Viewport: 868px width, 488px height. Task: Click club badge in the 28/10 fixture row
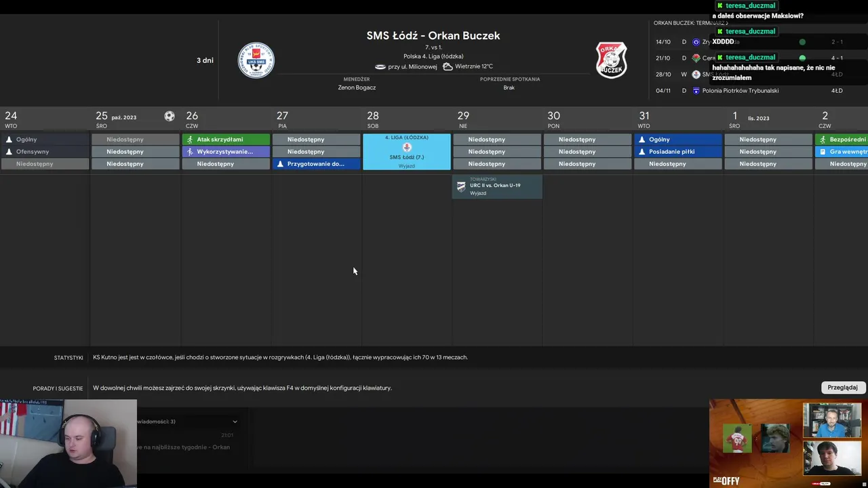[x=696, y=75]
